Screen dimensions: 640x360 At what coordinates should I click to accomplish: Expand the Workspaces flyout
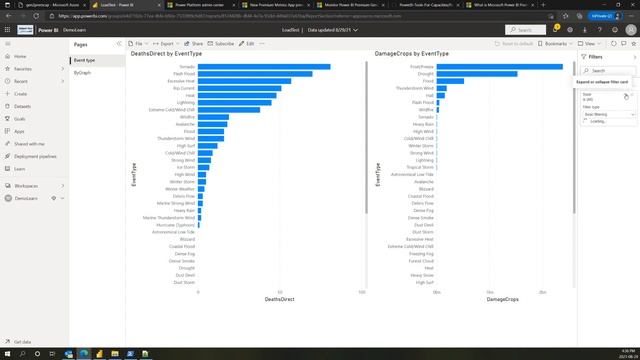coord(62,186)
